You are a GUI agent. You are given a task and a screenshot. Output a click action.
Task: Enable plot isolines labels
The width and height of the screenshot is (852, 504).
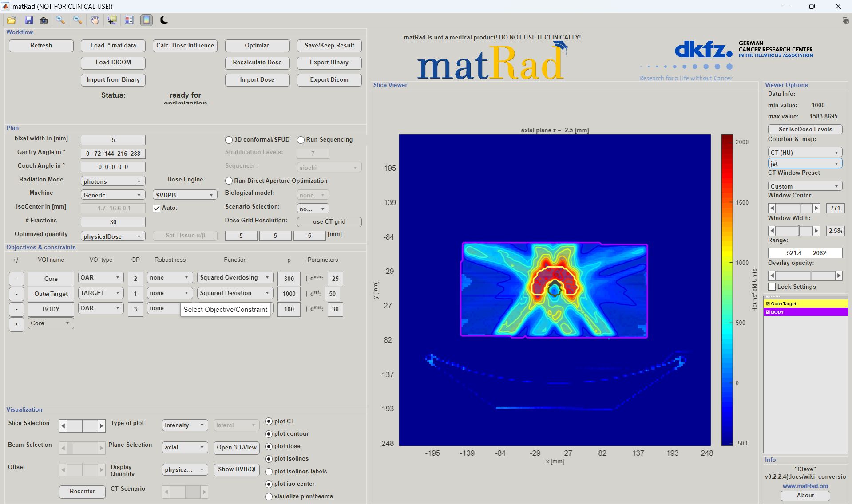269,472
